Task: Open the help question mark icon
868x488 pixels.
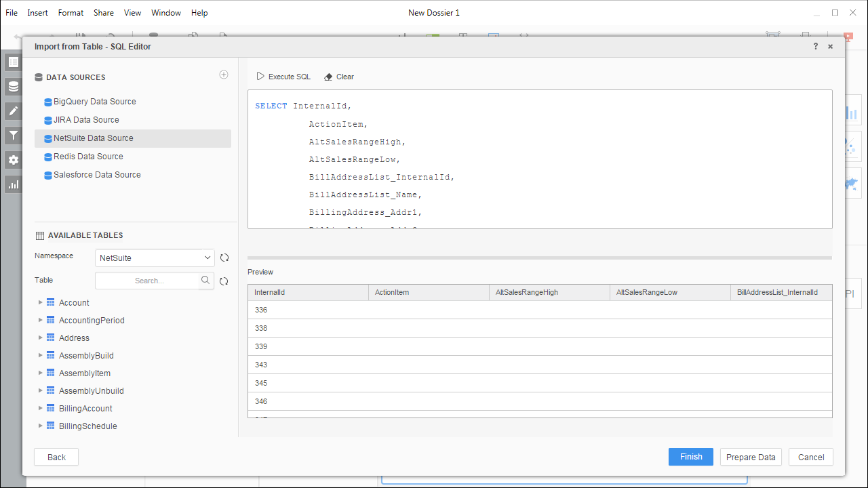Action: pos(816,47)
